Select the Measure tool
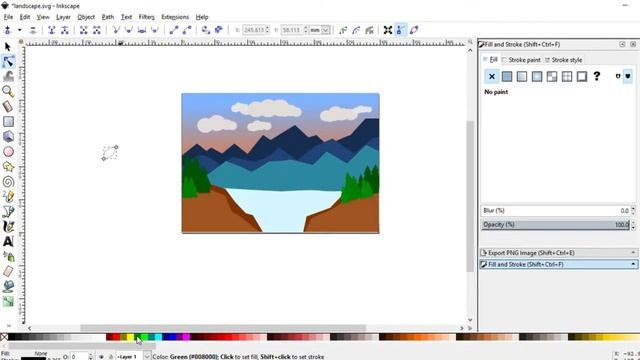640x360 pixels. (x=8, y=106)
